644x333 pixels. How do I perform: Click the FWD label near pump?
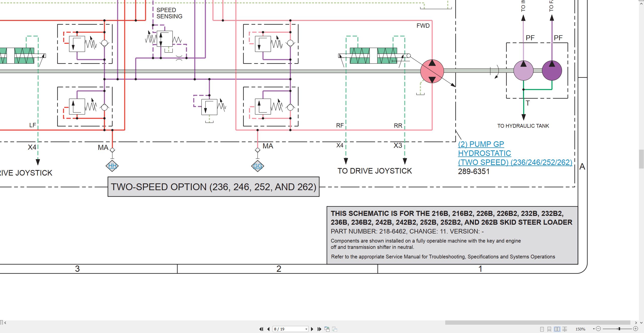point(423,26)
